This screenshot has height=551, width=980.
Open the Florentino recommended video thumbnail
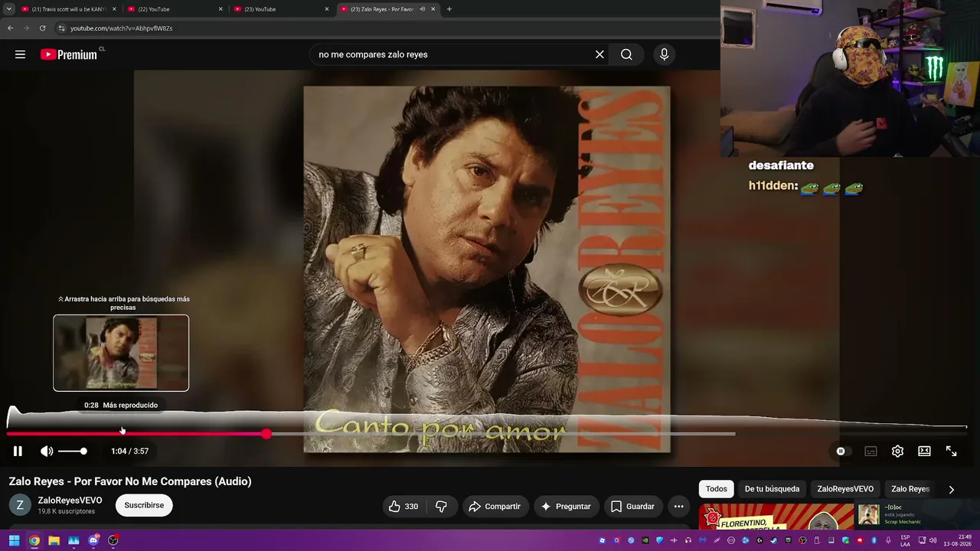(x=776, y=517)
